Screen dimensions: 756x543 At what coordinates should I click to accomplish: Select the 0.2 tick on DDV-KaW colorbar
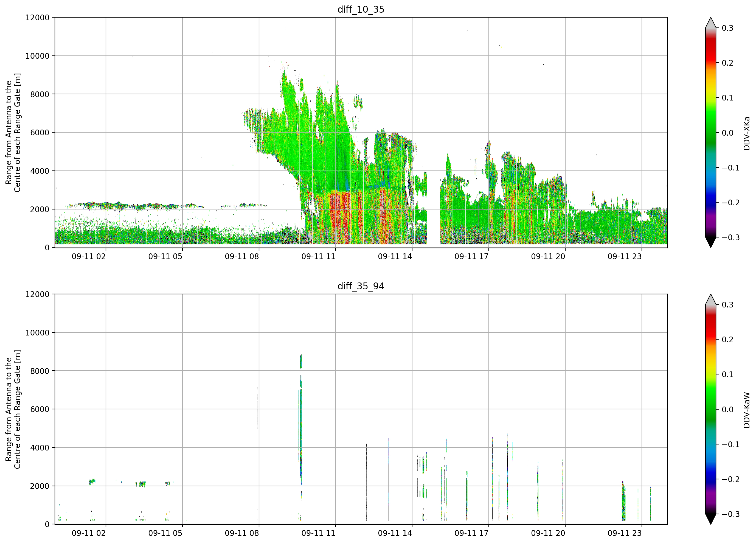[x=728, y=340]
